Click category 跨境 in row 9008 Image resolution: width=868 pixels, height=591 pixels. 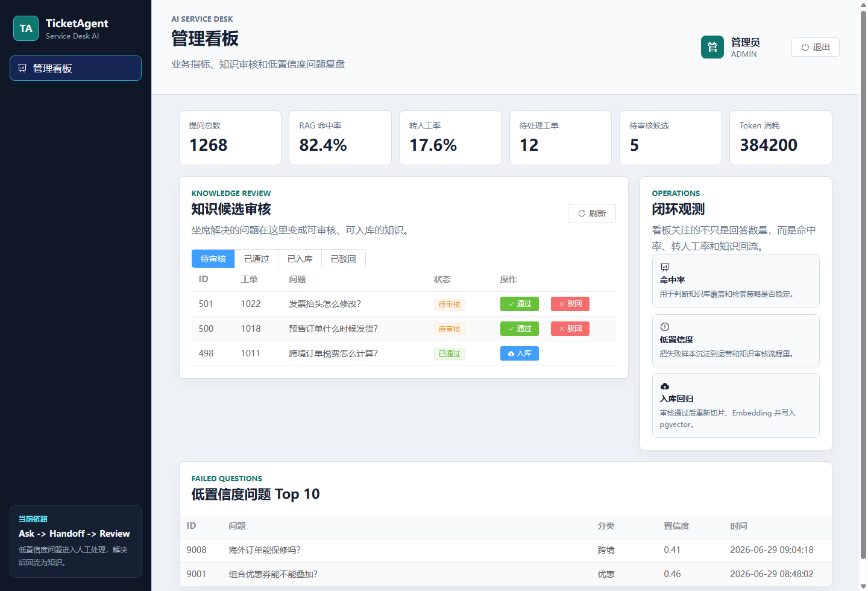tap(606, 550)
